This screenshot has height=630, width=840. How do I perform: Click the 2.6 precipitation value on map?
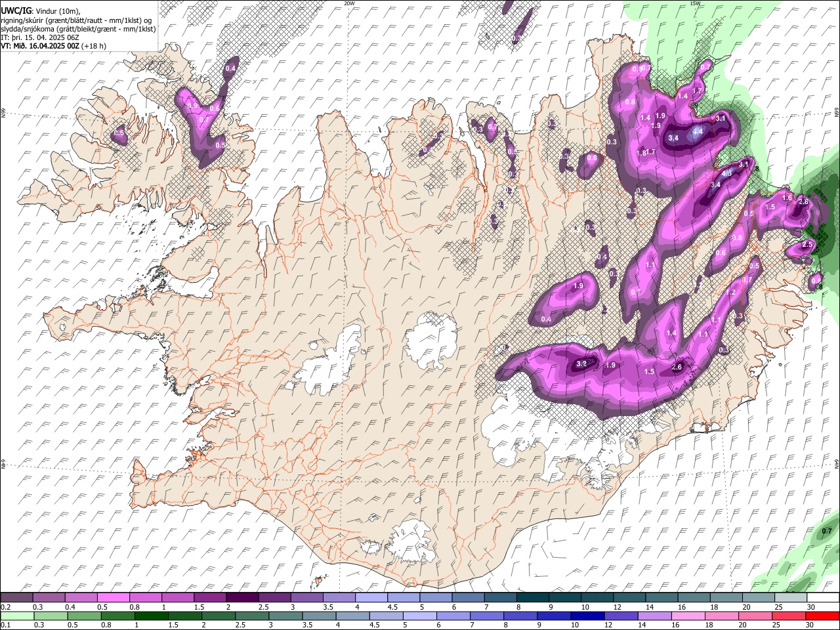(677, 367)
